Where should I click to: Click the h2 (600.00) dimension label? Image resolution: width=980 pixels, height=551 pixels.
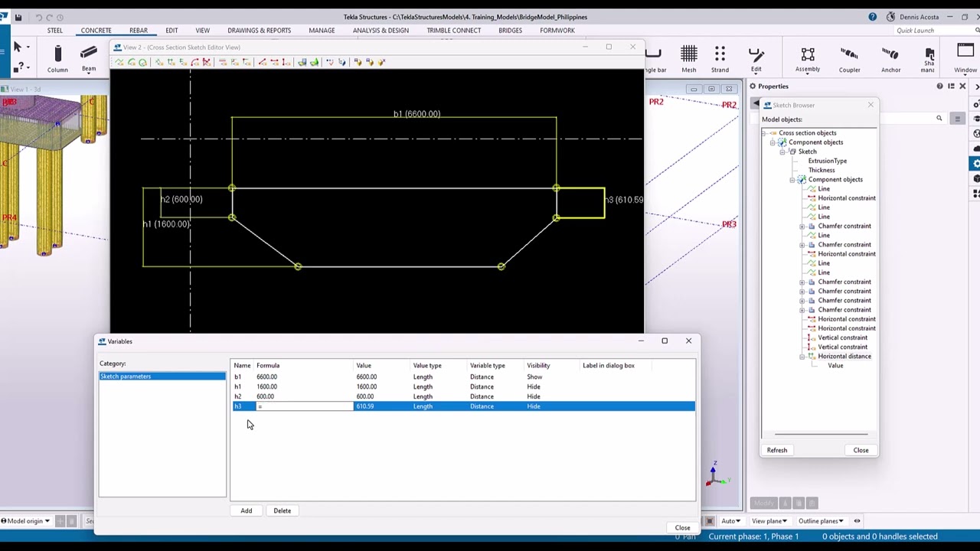[181, 199]
